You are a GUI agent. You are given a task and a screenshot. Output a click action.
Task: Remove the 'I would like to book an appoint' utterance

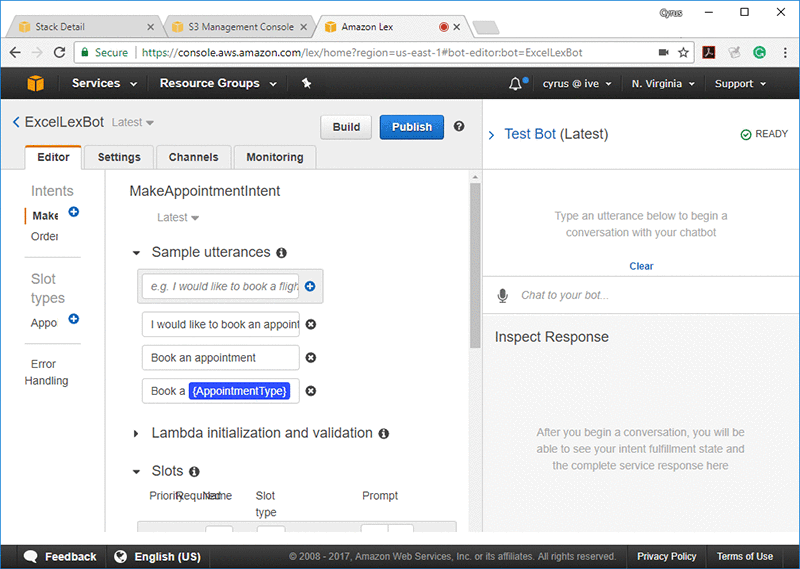[x=310, y=324]
